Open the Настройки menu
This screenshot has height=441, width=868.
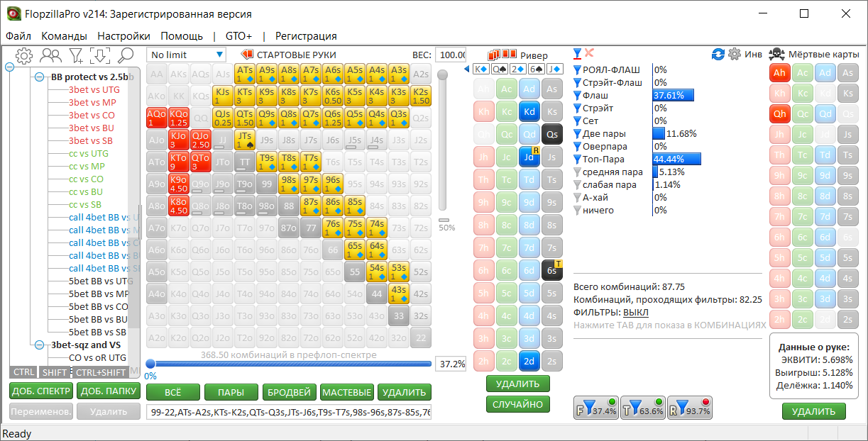click(123, 35)
